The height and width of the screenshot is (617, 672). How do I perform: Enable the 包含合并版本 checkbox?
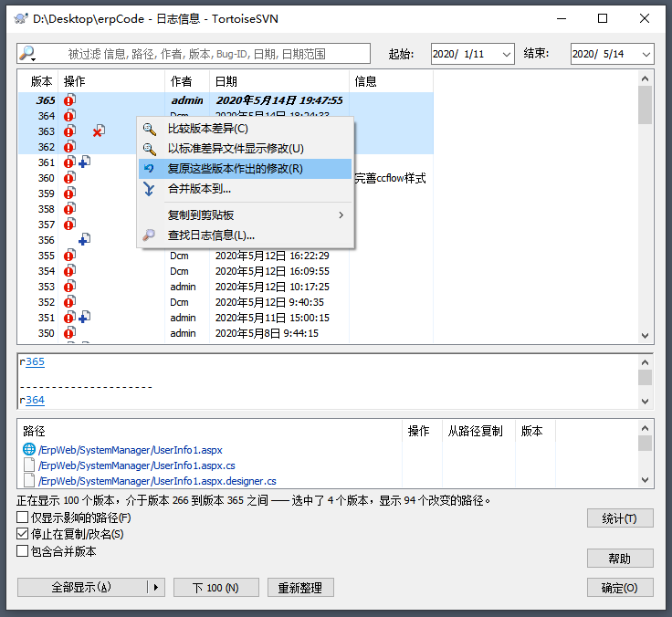pos(22,550)
